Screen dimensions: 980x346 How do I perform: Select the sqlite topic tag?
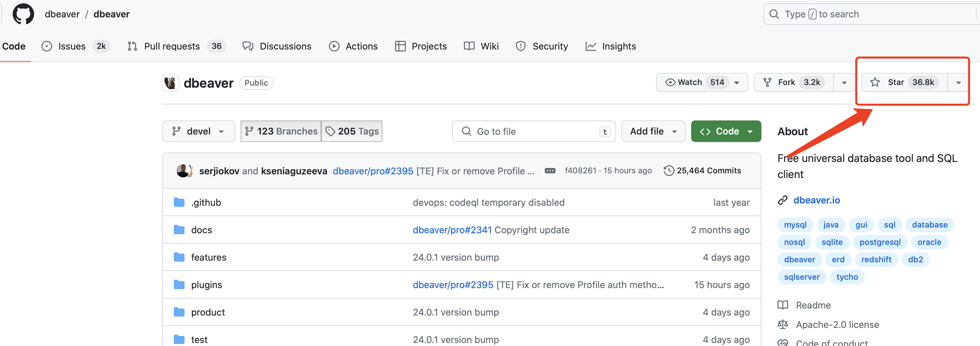click(x=832, y=242)
